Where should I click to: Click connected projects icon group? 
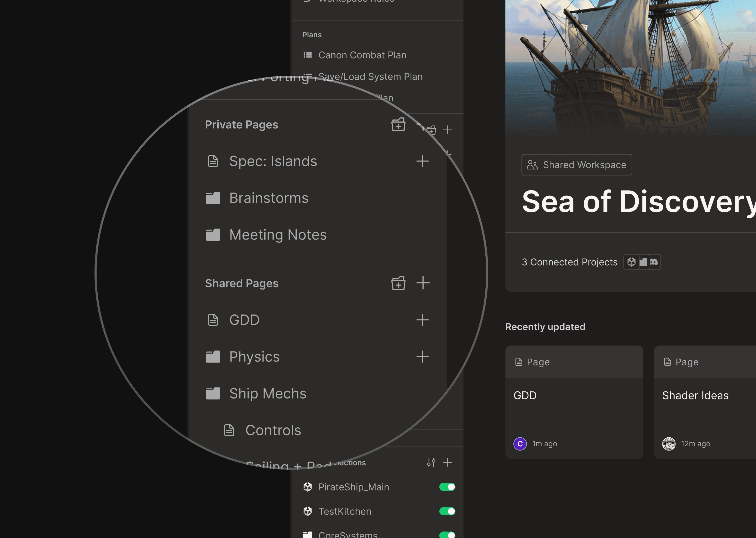point(642,262)
